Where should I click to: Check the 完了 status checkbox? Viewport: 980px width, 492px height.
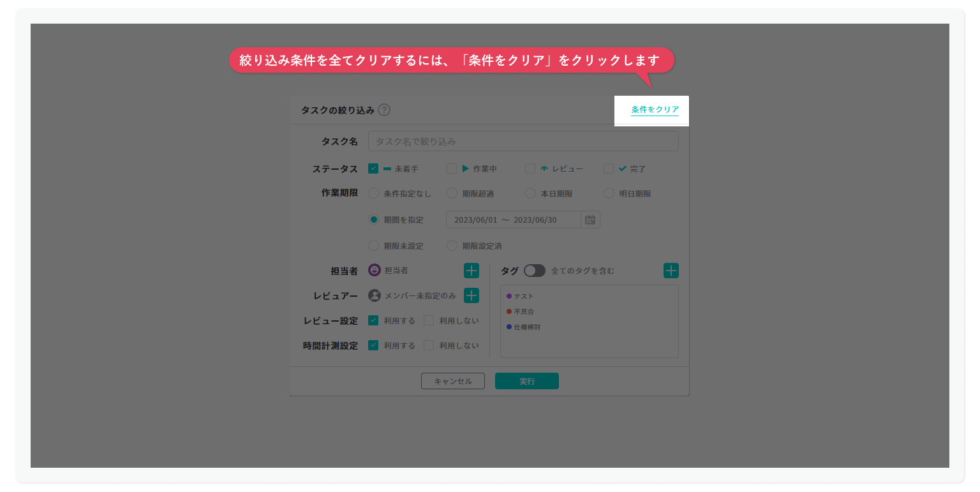(x=609, y=168)
